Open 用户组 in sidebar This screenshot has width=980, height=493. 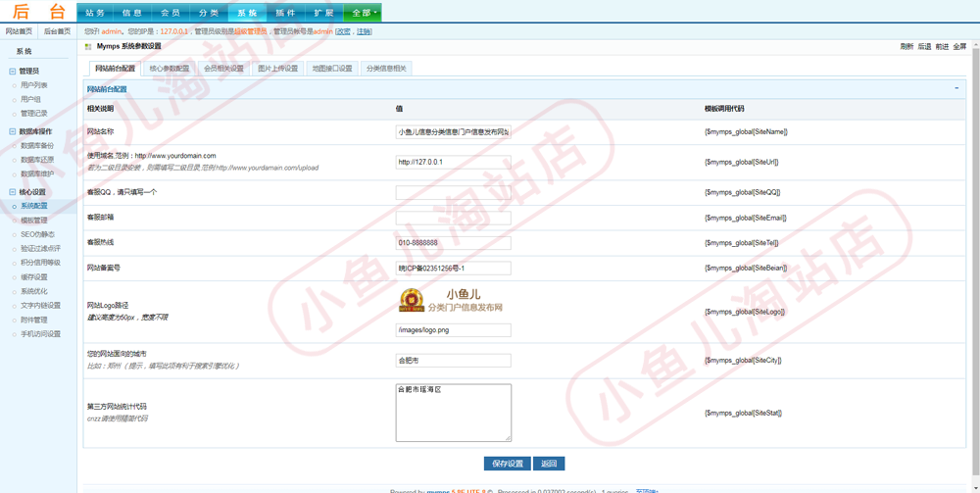tap(30, 99)
